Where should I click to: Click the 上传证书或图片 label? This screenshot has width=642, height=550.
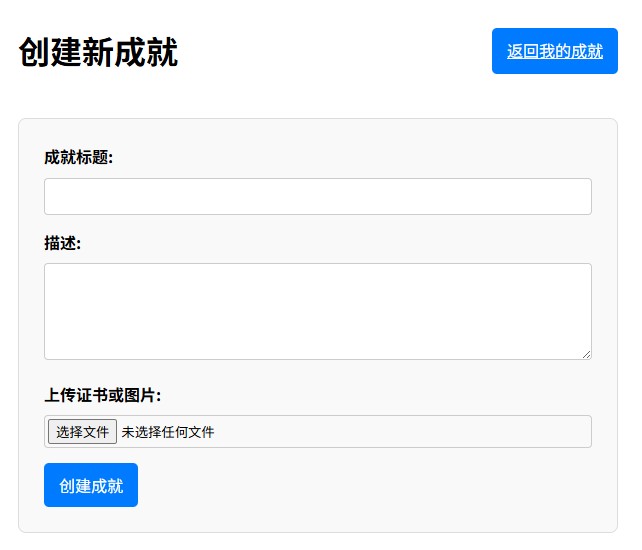pyautogui.click(x=103, y=394)
